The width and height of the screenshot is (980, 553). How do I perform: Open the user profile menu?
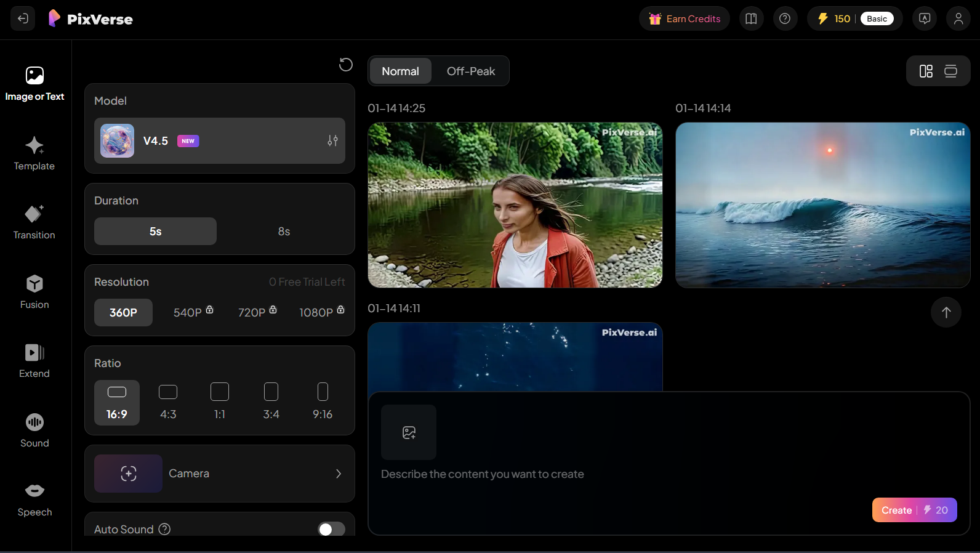[958, 18]
